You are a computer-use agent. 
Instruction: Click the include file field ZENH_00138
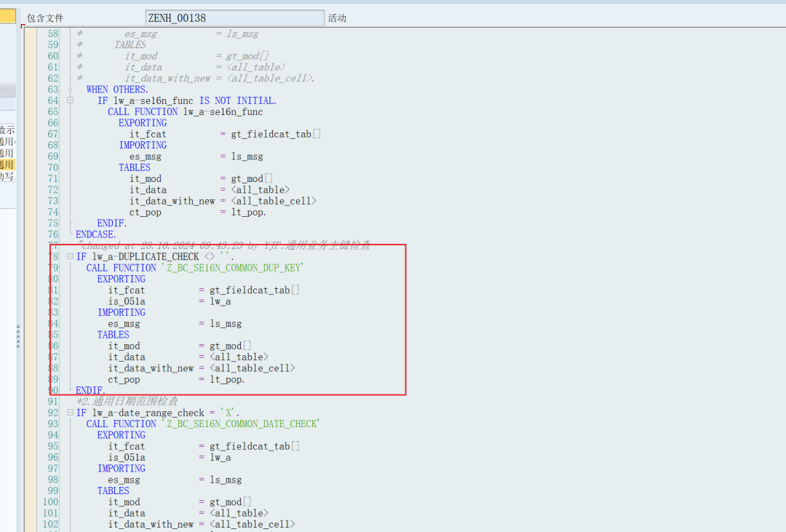234,18
